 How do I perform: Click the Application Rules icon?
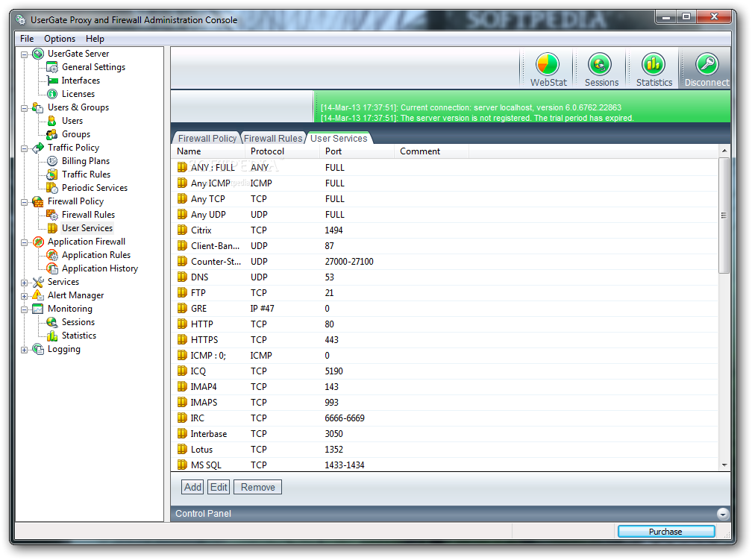[52, 255]
